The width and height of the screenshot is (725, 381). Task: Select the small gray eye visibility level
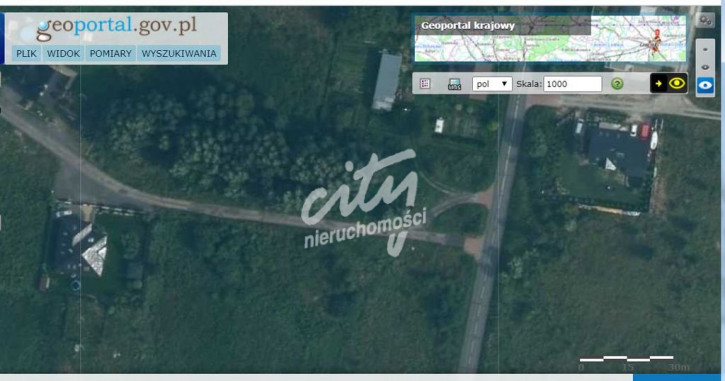click(705, 67)
